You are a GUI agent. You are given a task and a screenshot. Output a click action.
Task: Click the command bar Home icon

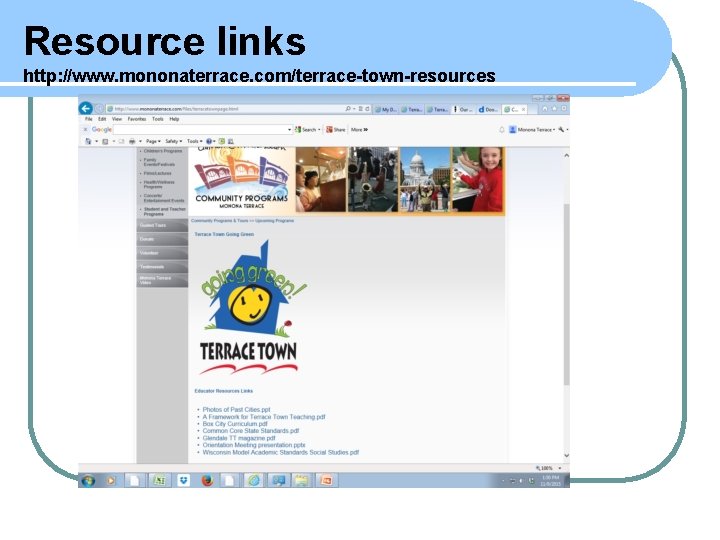(88, 141)
